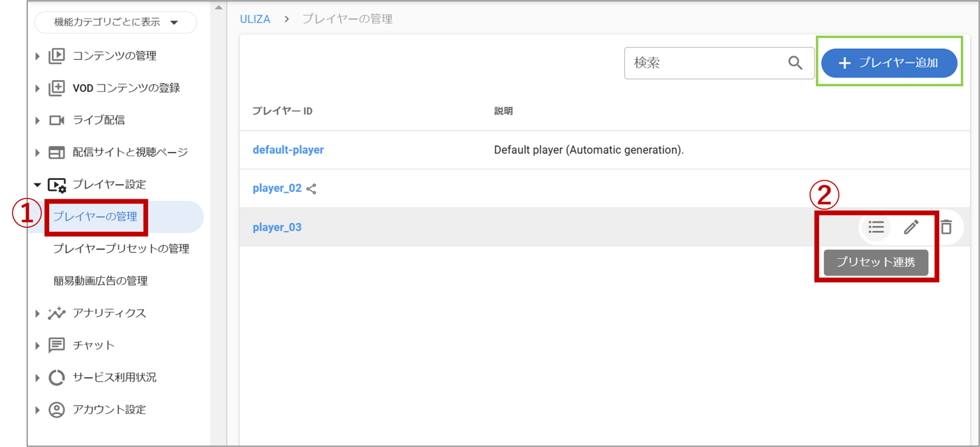Click the share icon beside player_02
The height and width of the screenshot is (447, 980).
[x=311, y=189]
